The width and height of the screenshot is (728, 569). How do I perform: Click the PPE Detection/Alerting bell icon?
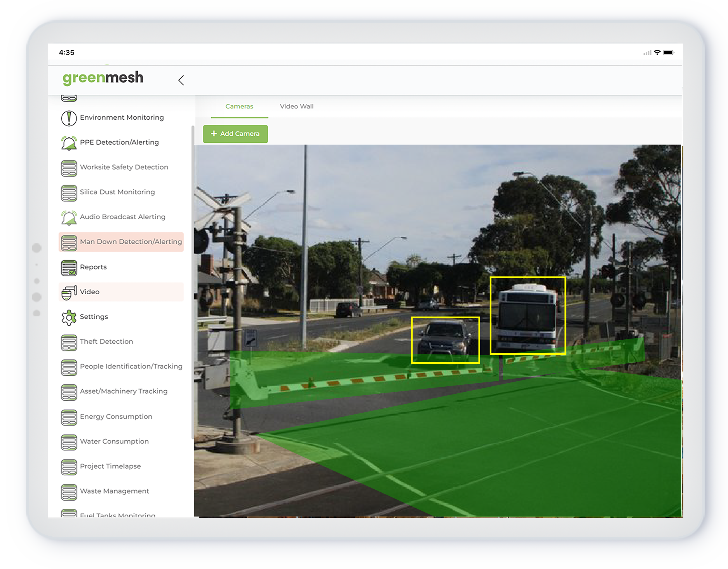[69, 143]
